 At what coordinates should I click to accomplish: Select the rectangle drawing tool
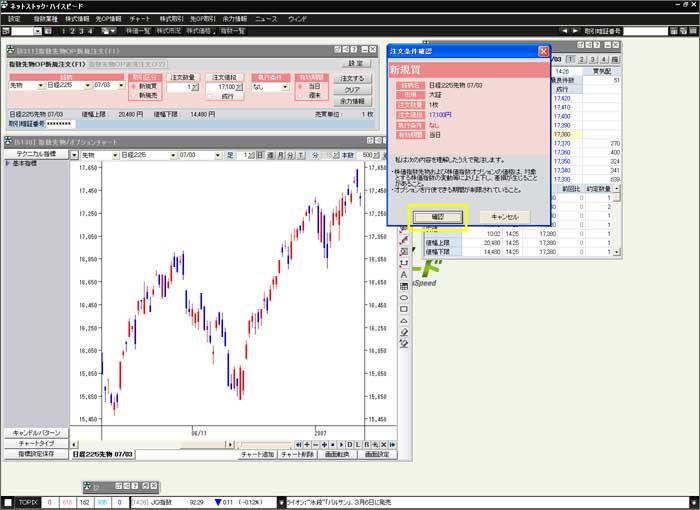(x=404, y=309)
